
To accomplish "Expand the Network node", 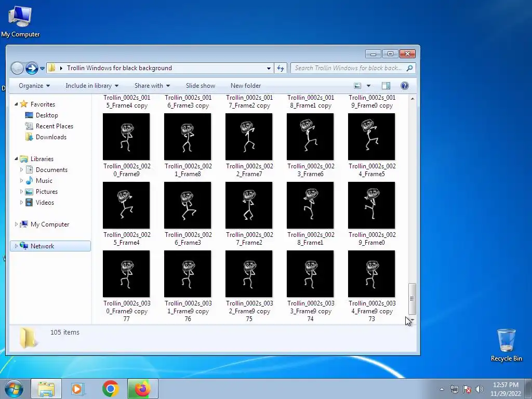I will [x=16, y=246].
